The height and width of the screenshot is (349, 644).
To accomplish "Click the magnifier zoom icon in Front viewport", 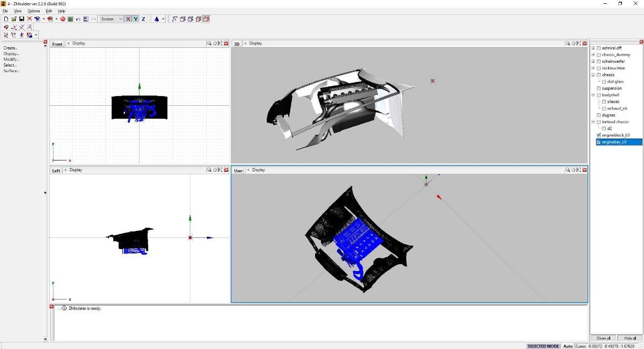I will tap(209, 43).
